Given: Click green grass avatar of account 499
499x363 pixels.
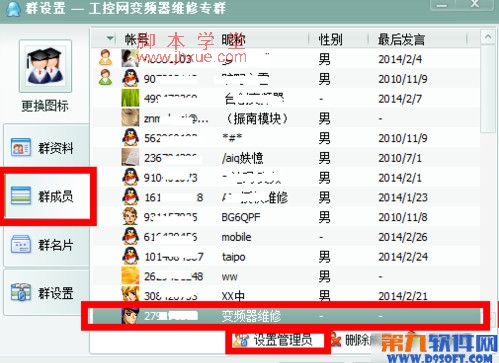Looking at the screenshot, I should pos(130,98).
